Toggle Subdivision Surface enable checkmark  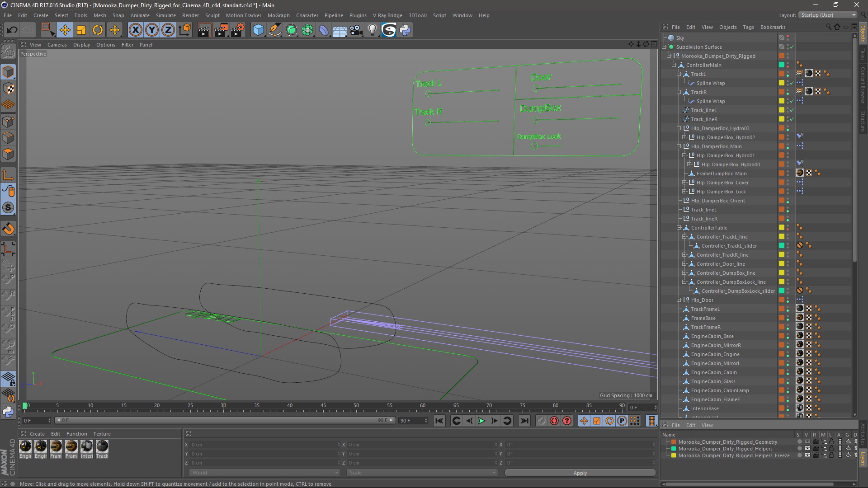(x=792, y=47)
